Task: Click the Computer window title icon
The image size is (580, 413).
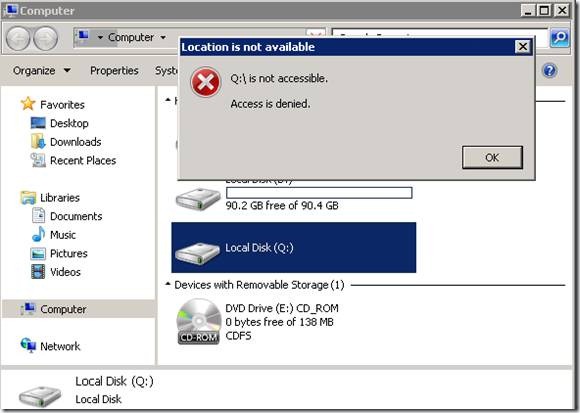Action: click(x=11, y=10)
